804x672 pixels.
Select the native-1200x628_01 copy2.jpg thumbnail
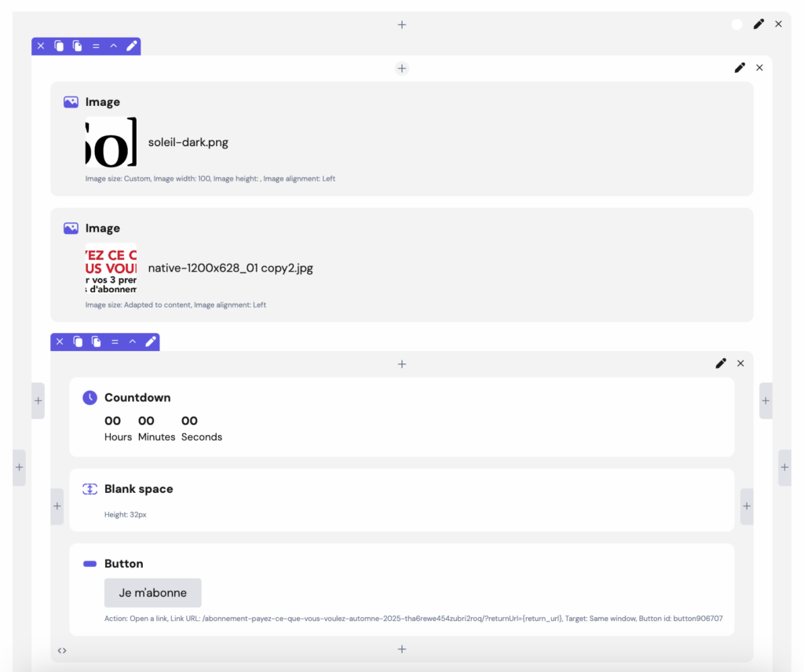(x=111, y=268)
